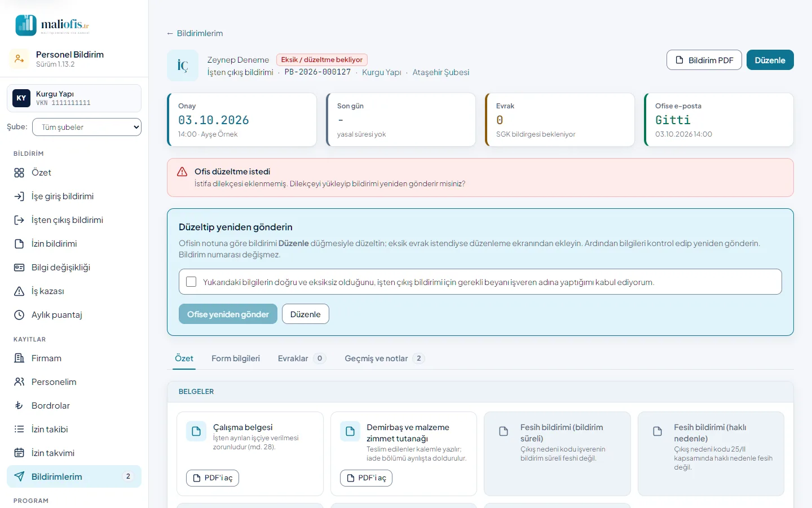812x508 pixels.
Task: Click the Fesih bildirimi (bildirim süreli) card
Action: (x=557, y=454)
